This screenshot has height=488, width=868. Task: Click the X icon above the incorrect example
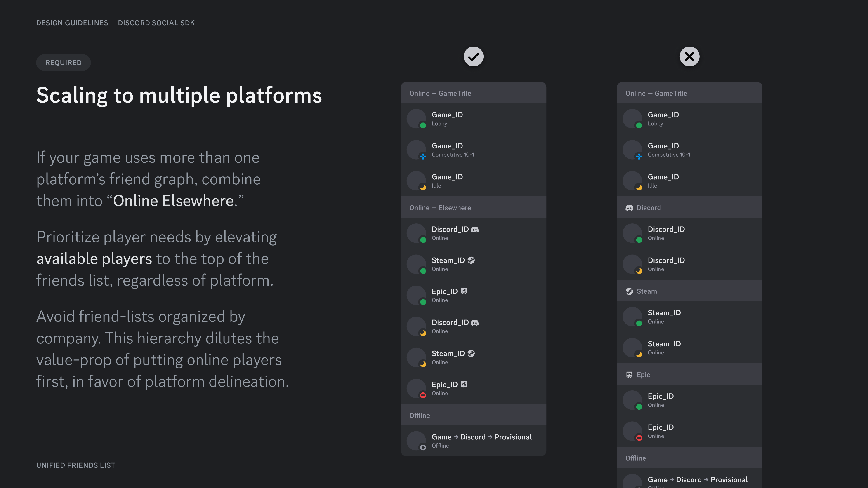[x=689, y=56]
